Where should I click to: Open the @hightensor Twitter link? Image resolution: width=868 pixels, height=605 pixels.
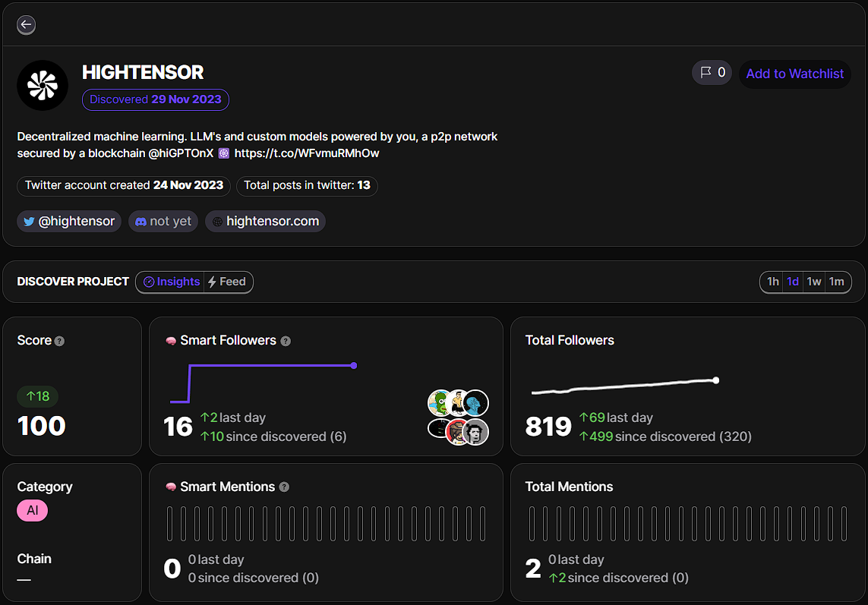[69, 222]
